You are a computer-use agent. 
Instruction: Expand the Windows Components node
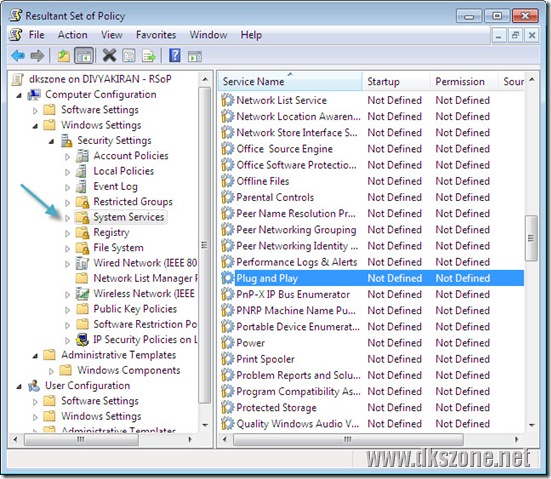tap(52, 371)
